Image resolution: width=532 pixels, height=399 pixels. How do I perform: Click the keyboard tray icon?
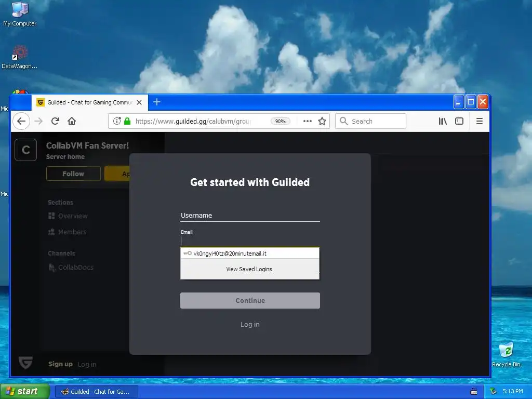tap(474, 392)
